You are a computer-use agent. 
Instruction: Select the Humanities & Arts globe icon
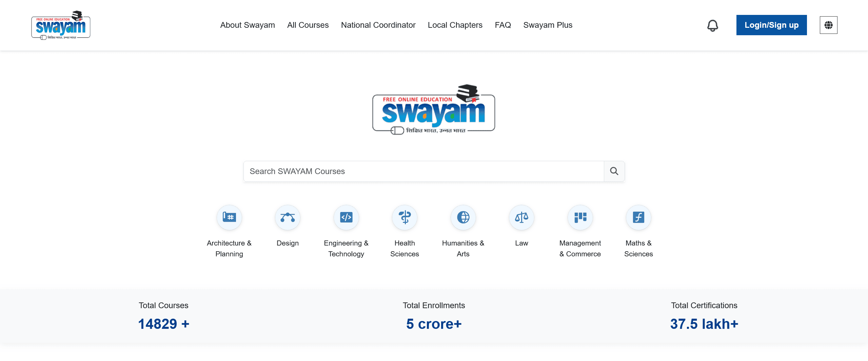[x=463, y=217]
